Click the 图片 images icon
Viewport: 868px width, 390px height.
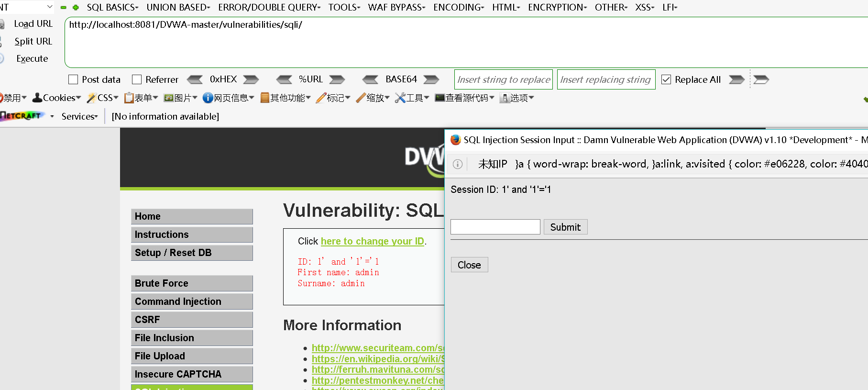pyautogui.click(x=168, y=98)
